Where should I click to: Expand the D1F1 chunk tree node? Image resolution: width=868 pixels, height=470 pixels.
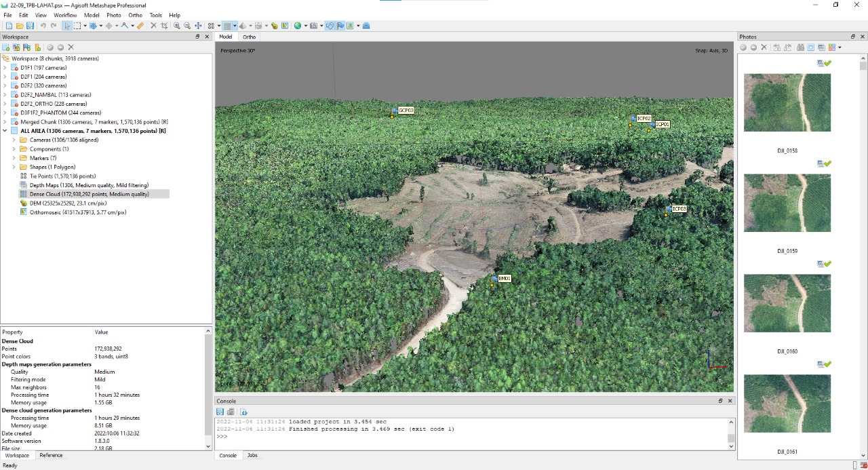[5, 68]
